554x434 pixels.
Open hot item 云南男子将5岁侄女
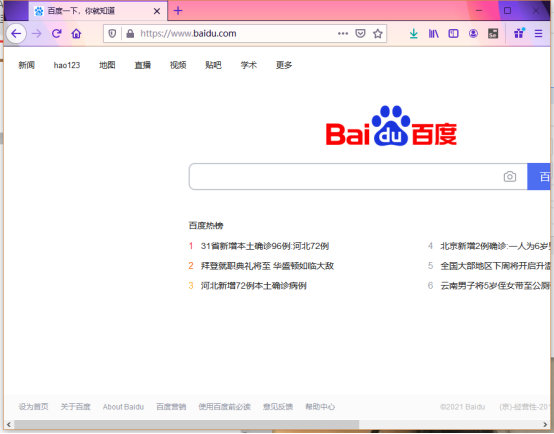tap(495, 286)
